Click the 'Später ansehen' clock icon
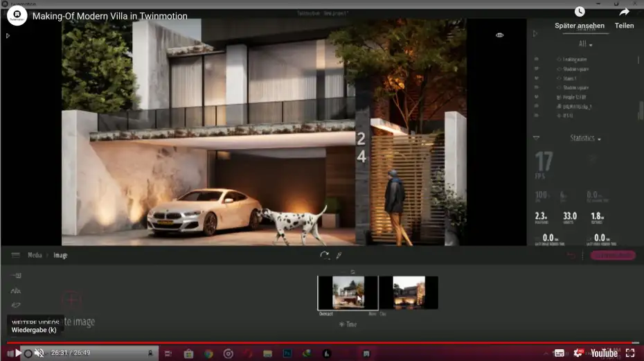The width and height of the screenshot is (644, 361). point(580,12)
